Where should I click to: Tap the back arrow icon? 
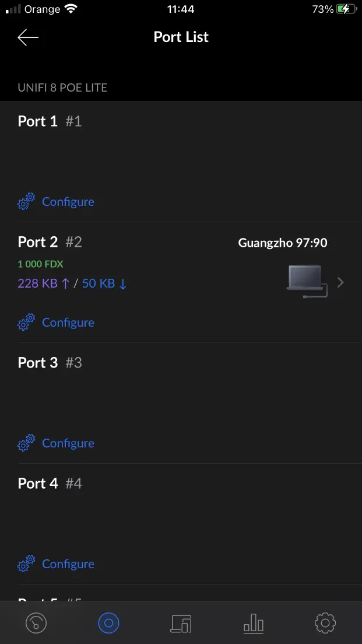[x=28, y=37]
